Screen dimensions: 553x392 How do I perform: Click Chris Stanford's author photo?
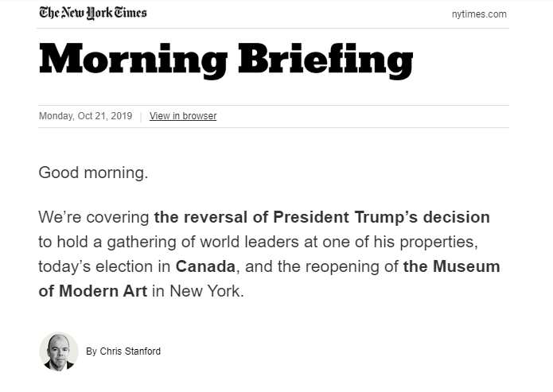click(58, 351)
